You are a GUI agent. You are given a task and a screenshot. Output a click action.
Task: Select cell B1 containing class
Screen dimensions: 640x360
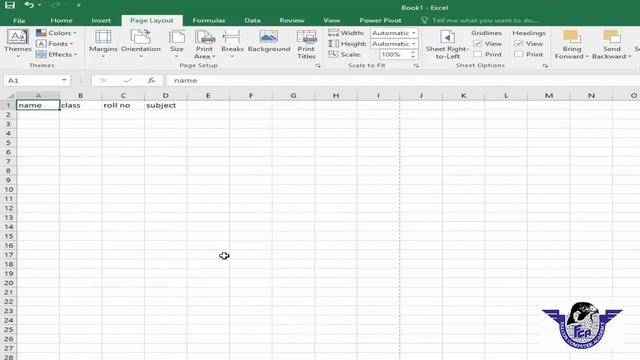pyautogui.click(x=81, y=105)
